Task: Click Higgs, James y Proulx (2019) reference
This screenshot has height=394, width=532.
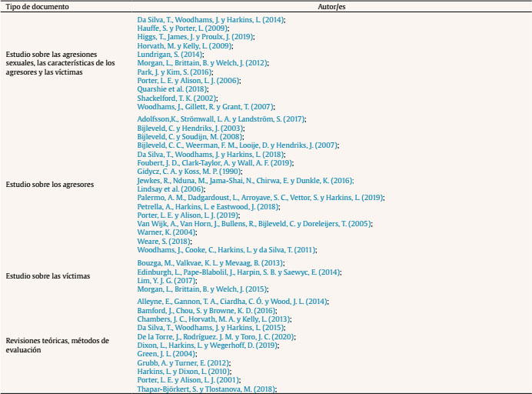Action: [x=195, y=37]
